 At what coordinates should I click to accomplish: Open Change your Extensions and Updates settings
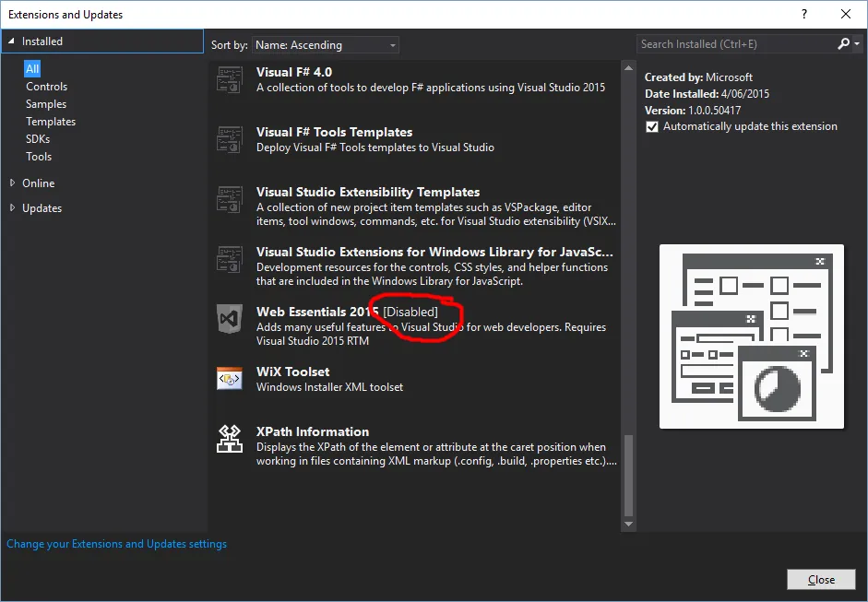[x=116, y=543]
